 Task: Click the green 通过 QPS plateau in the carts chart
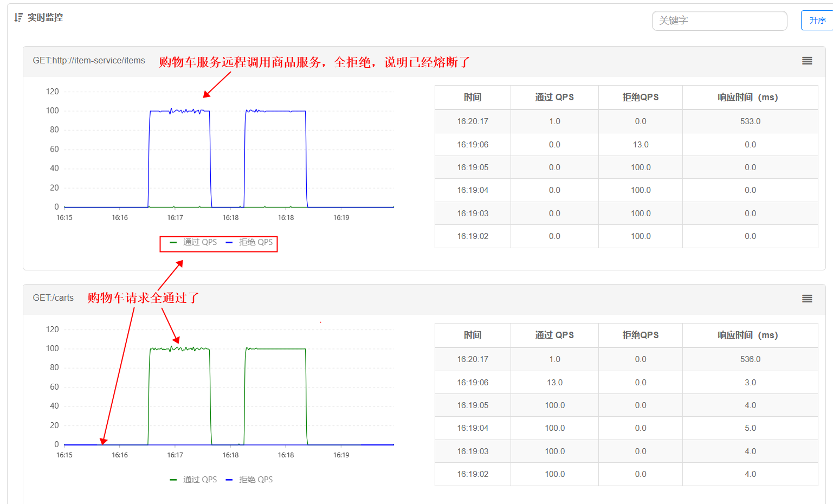(x=179, y=349)
